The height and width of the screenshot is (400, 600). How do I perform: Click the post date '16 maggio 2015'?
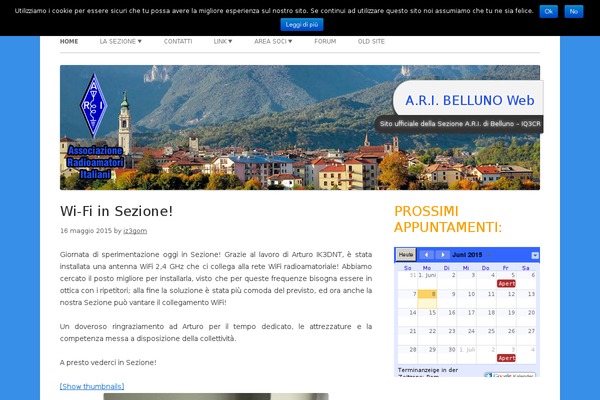coord(86,231)
